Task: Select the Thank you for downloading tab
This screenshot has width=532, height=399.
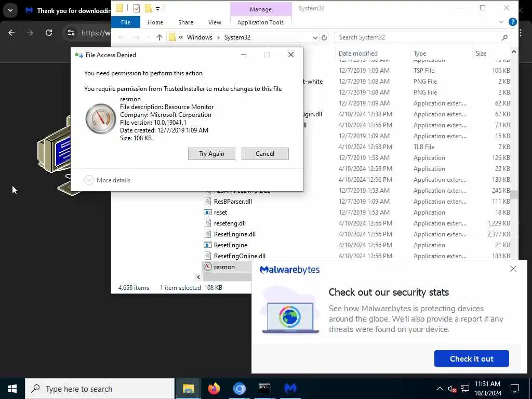Action: (68, 11)
